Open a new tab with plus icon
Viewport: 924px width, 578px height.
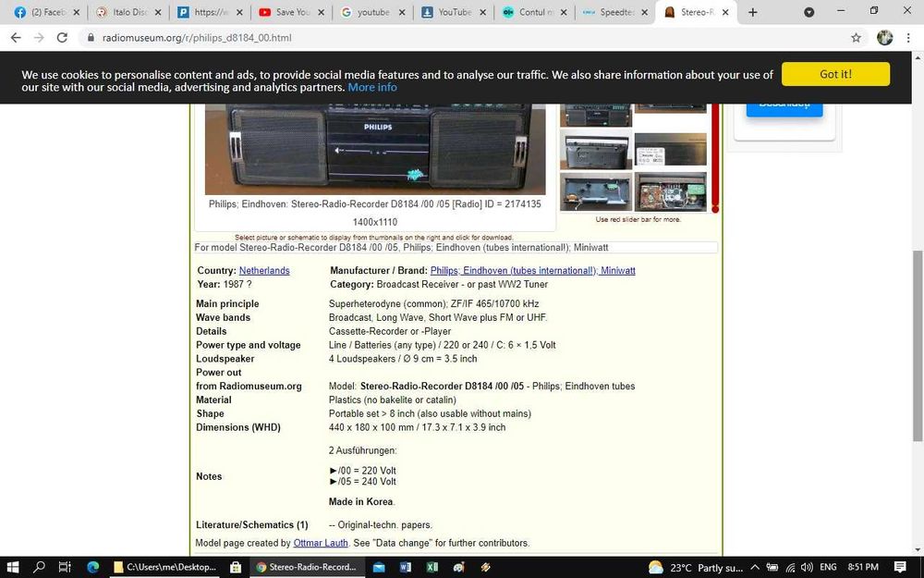[x=752, y=12]
